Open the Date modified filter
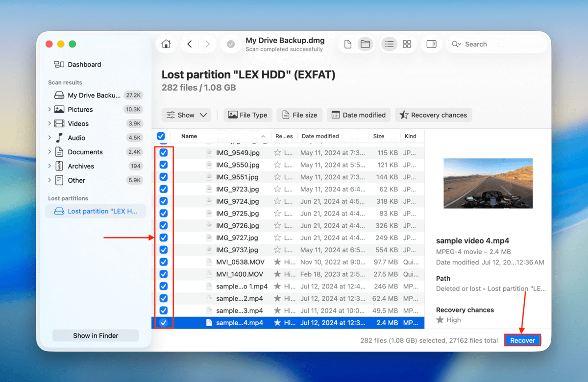 click(x=359, y=115)
